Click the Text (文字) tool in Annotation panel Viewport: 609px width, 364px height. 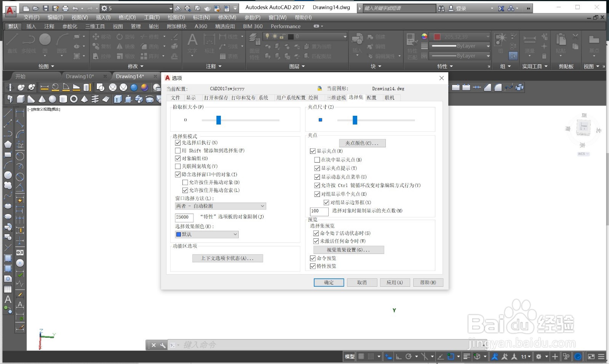(192, 43)
